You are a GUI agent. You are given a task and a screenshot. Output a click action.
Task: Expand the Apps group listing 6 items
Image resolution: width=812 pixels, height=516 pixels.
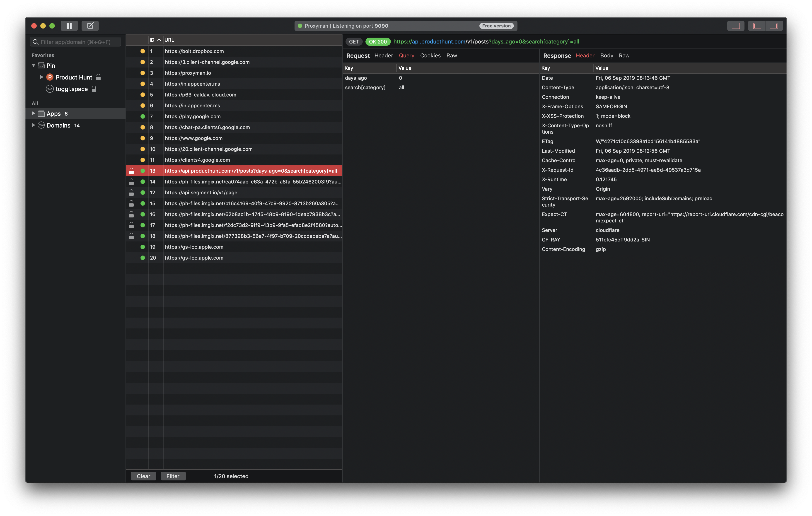[33, 113]
